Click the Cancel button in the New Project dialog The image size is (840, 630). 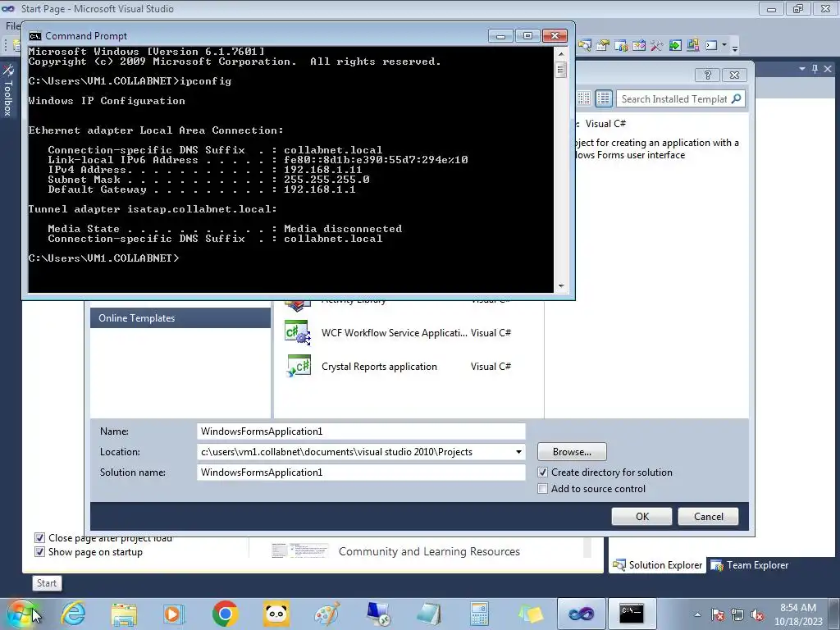[708, 517]
